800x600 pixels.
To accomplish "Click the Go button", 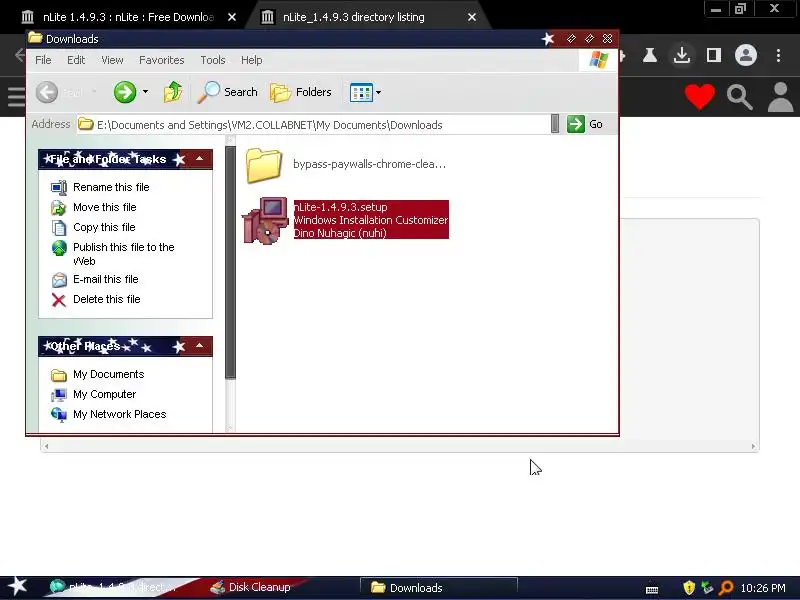I will click(x=585, y=124).
